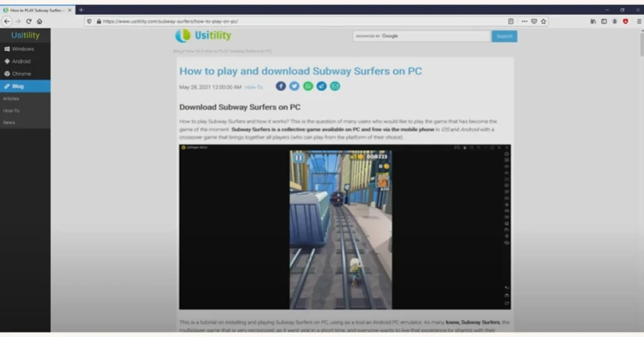Open the Firefox Library icon

(x=593, y=21)
